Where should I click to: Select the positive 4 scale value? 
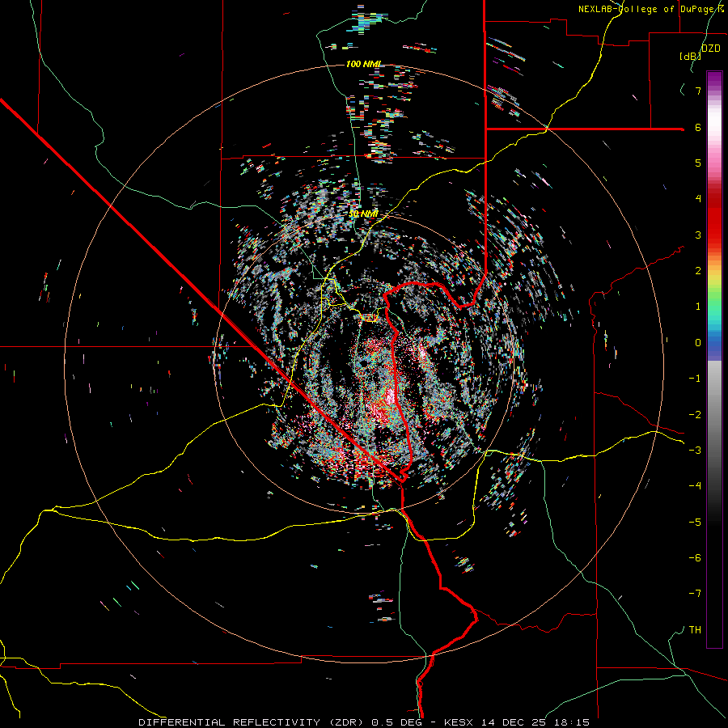point(698,199)
